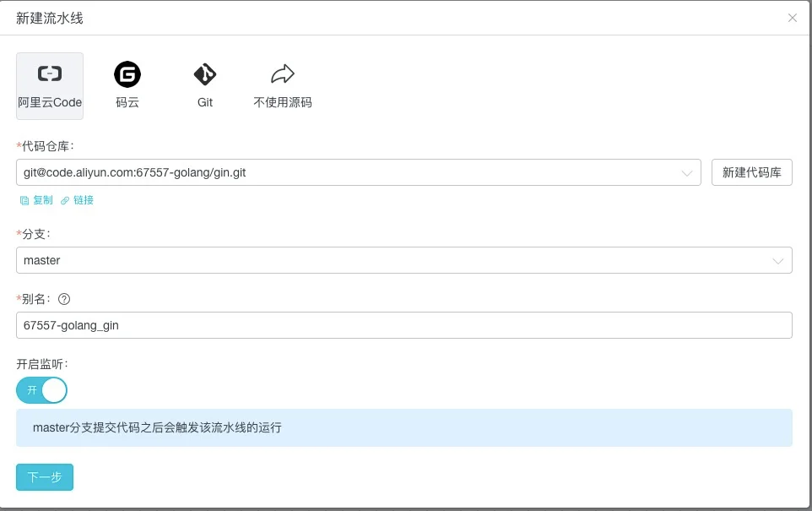Screen dimensions: 812x511
Task: Click the 代码仓库 field label
Action: (x=46, y=147)
